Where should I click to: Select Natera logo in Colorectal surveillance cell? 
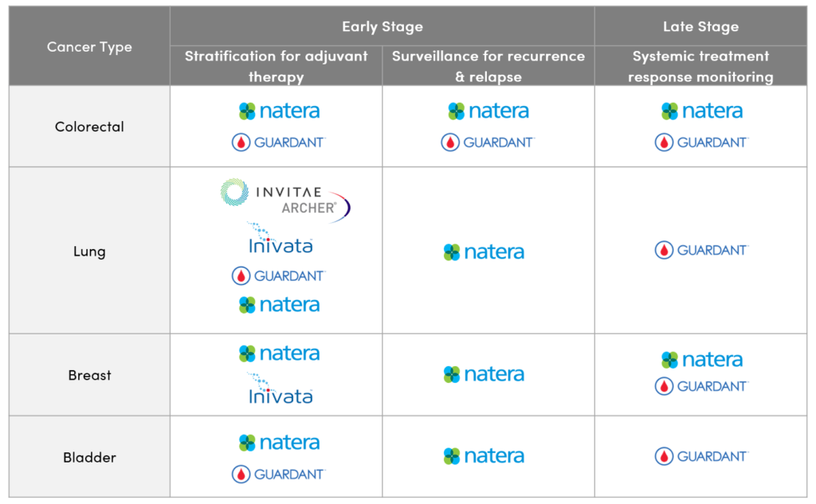tap(488, 111)
